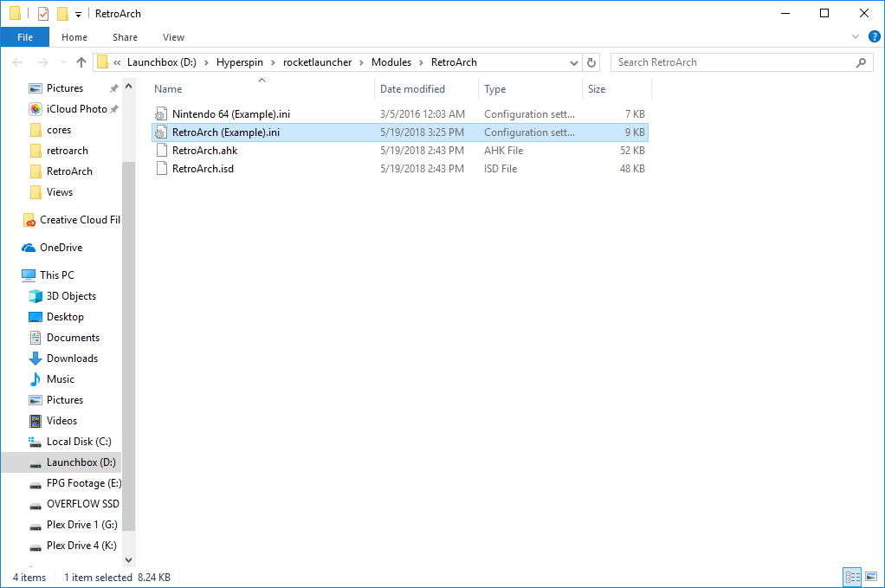Show hidden path double-chevron in address bar
The width and height of the screenshot is (885, 588).
[x=117, y=62]
